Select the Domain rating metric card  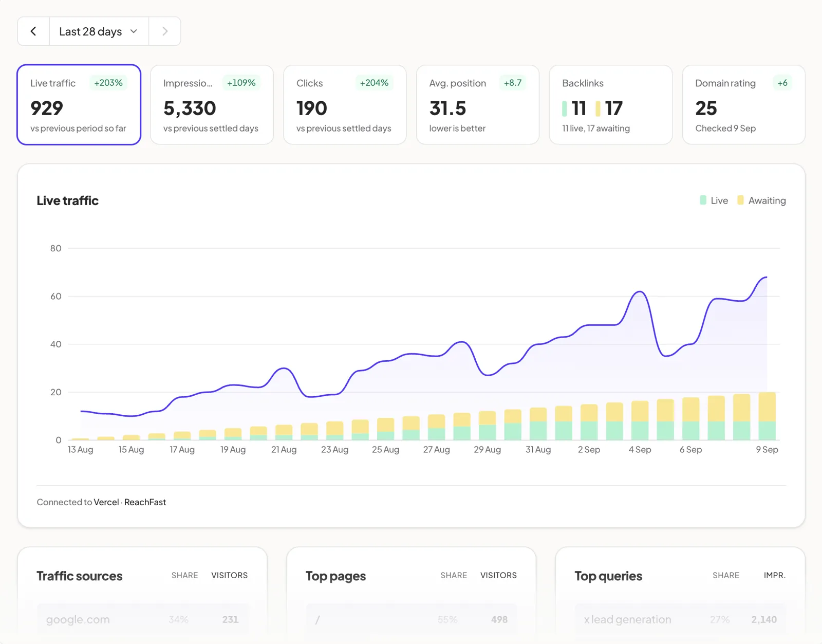[743, 105]
